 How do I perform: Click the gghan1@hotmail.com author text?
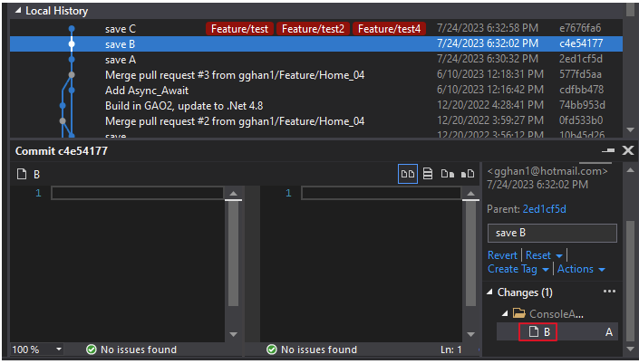pos(547,171)
